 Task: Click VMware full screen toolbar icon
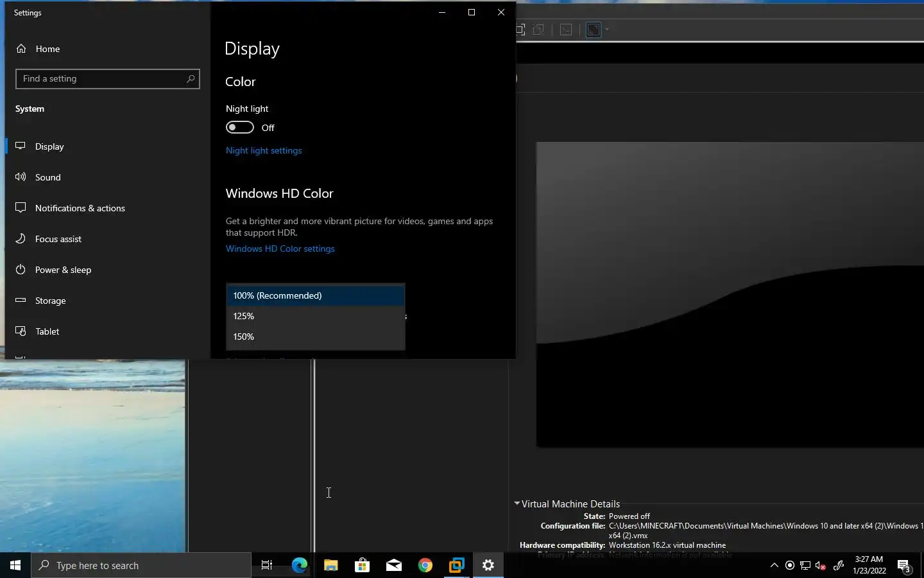click(520, 30)
